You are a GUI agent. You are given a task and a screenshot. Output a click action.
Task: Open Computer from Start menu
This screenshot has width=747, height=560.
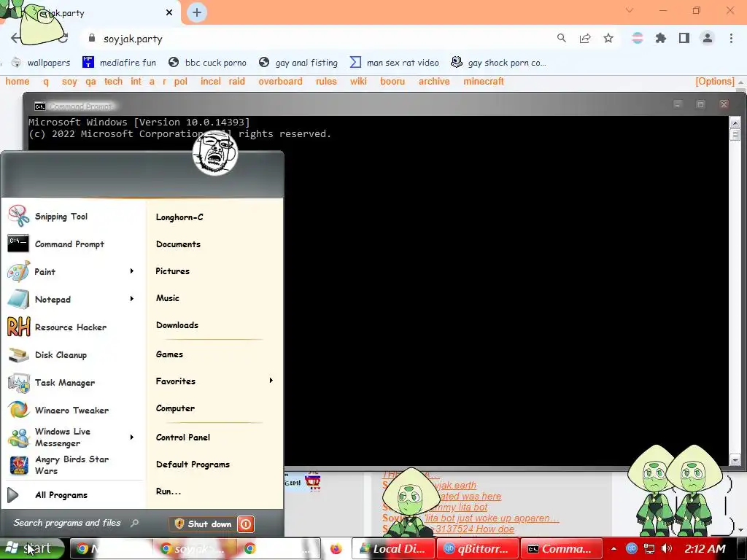click(x=175, y=408)
